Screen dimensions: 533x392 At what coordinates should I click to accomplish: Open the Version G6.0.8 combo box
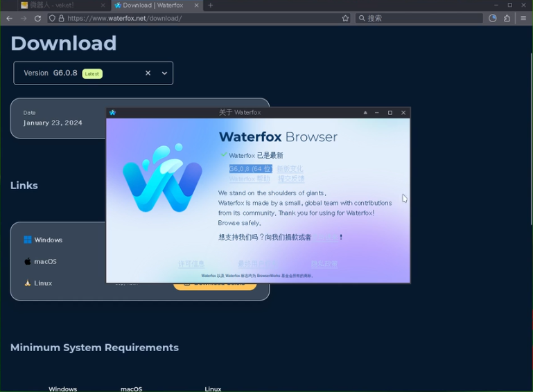[x=93, y=73]
